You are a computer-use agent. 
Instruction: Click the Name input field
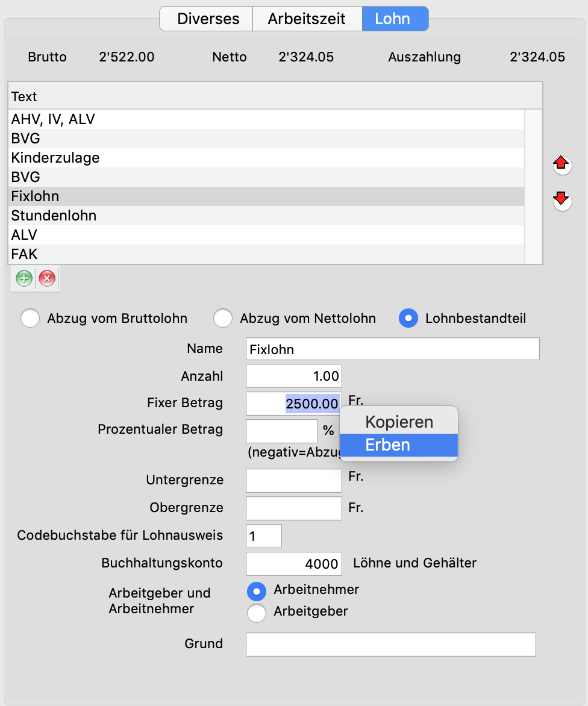pos(392,349)
